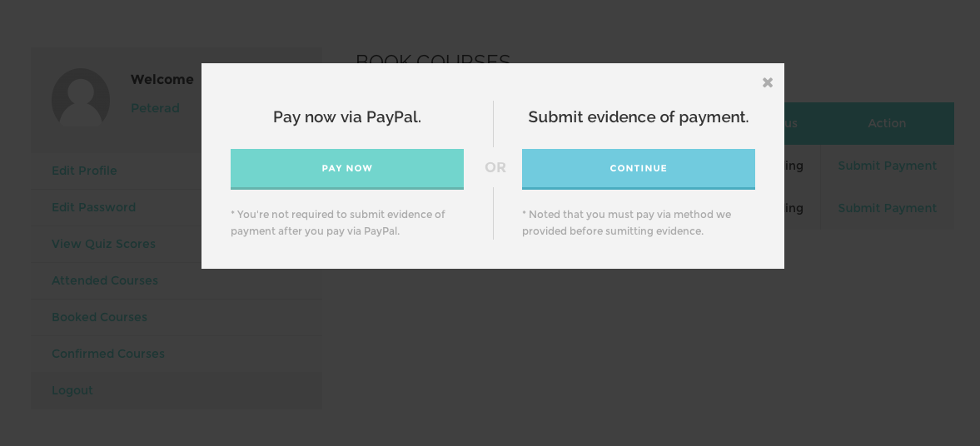Click the PayPal evidence note text
This screenshot has height=446, width=980.
(x=338, y=223)
